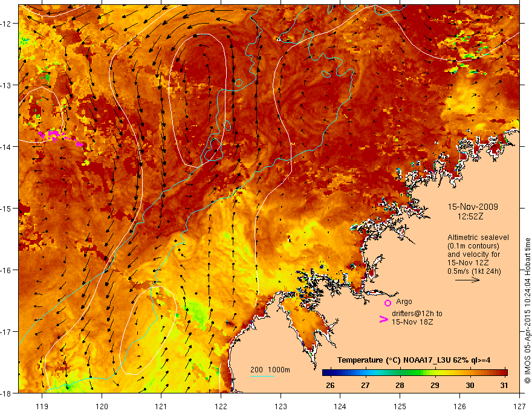The image size is (532, 411).
Task: Click the 'Temperature (°C) NOAA17_L3U 62% ql>=4' title
Action: [414, 360]
